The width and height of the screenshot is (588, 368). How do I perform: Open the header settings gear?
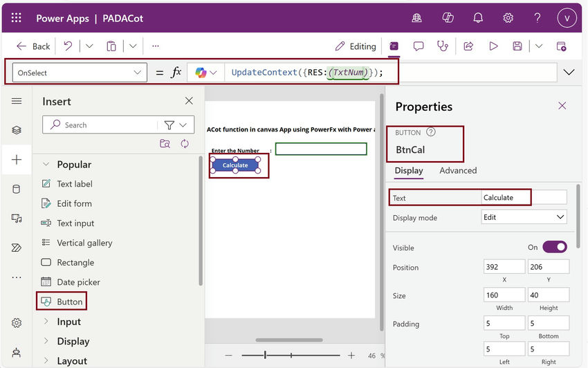tap(508, 17)
